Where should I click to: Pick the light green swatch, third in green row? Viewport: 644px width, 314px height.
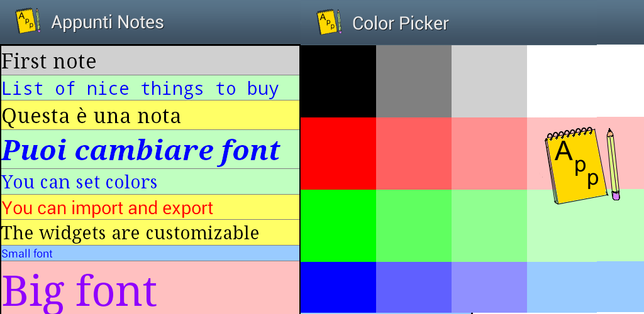click(489, 225)
